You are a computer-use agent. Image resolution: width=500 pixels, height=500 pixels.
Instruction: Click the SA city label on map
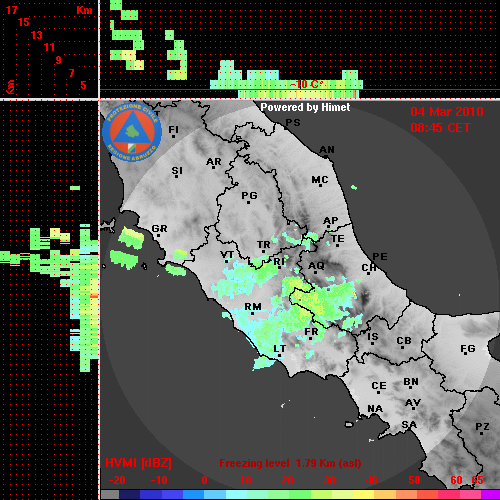click(x=409, y=425)
